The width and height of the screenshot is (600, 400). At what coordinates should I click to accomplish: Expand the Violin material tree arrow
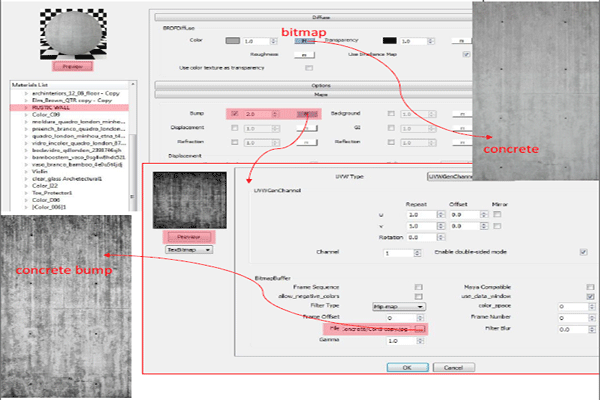click(x=26, y=172)
